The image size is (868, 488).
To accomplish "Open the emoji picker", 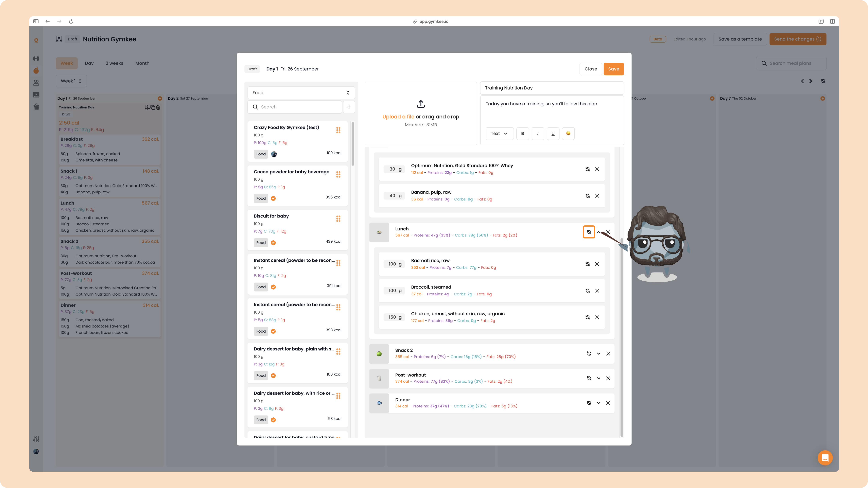I will tap(568, 133).
